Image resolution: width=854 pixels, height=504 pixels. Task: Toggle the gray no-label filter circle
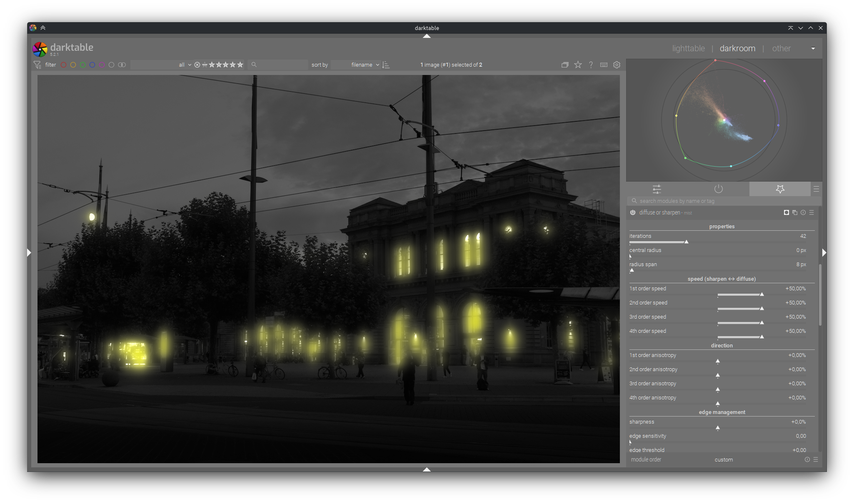pyautogui.click(x=111, y=65)
